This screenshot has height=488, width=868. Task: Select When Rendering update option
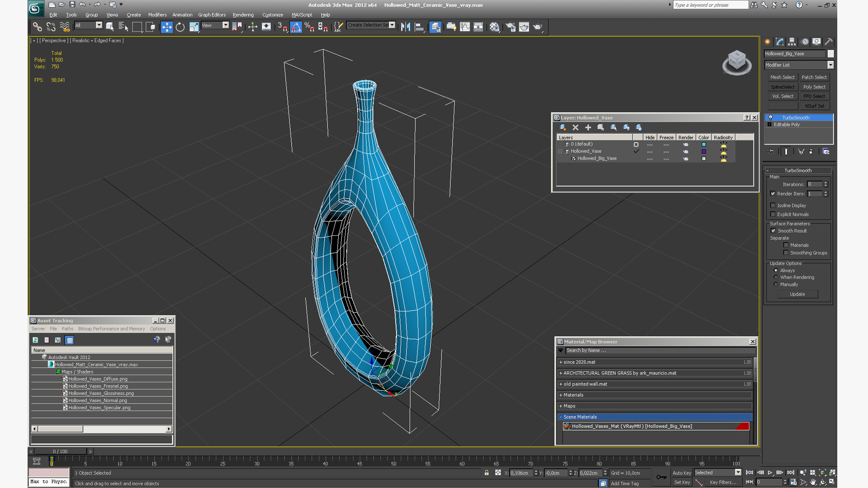click(x=776, y=277)
